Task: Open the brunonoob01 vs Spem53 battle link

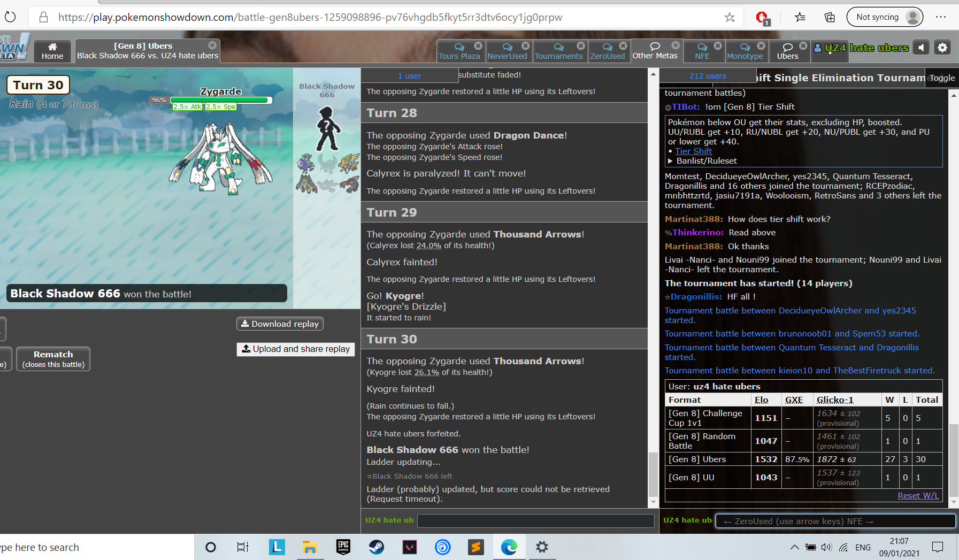Action: [x=792, y=333]
